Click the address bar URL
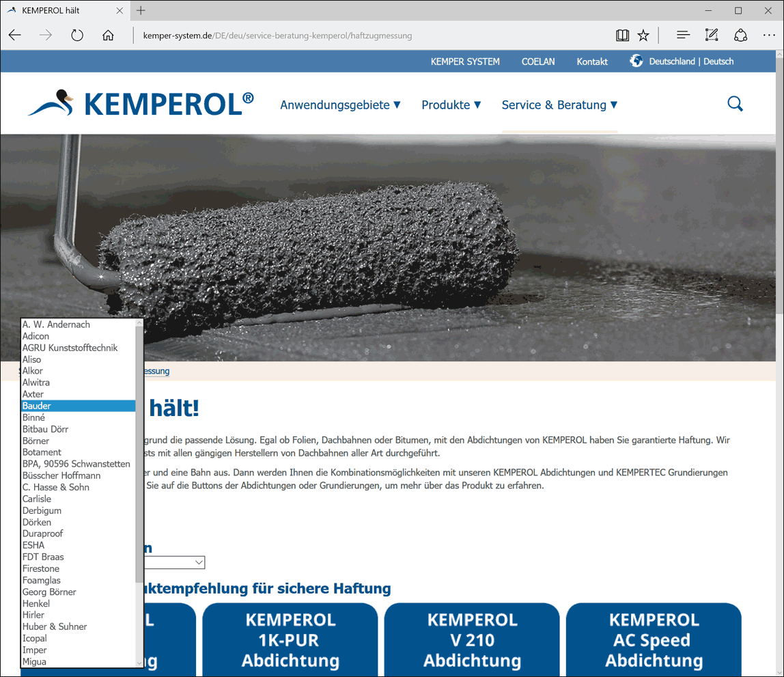The width and height of the screenshot is (784, 677). point(277,36)
